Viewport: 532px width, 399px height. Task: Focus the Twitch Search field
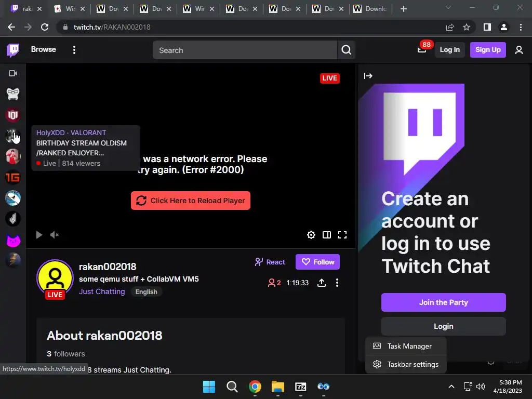(x=245, y=50)
